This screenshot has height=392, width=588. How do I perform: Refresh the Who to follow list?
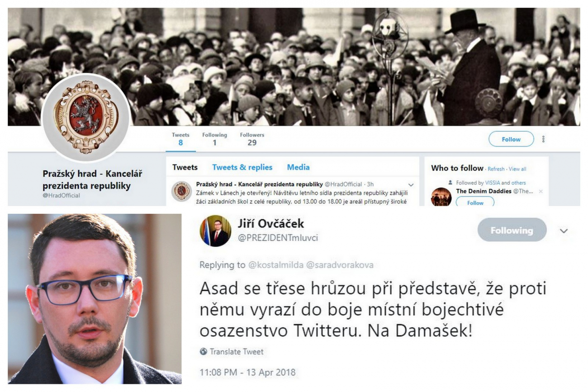tap(496, 169)
